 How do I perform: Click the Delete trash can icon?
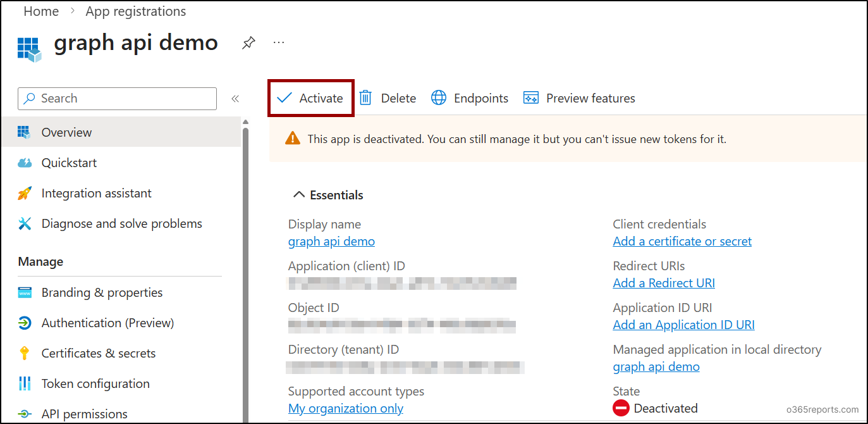click(x=365, y=98)
